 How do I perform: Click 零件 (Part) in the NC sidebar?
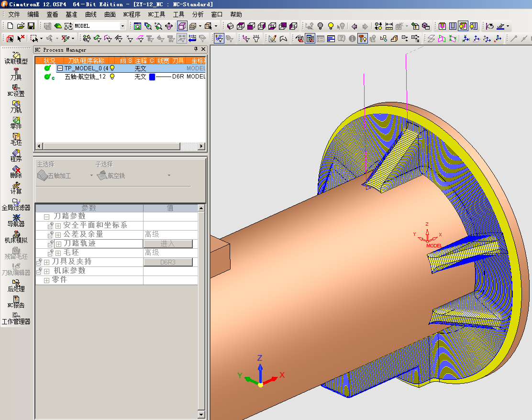click(16, 123)
